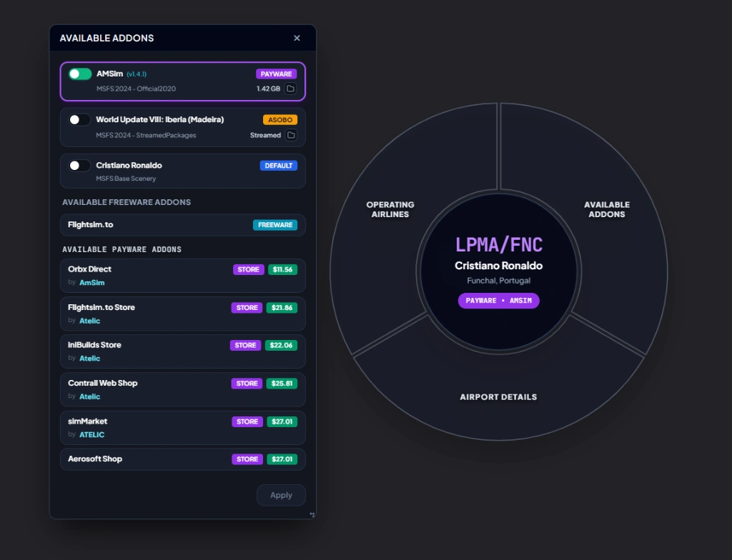Click the LPMA/FNC airport center hub

click(x=498, y=271)
